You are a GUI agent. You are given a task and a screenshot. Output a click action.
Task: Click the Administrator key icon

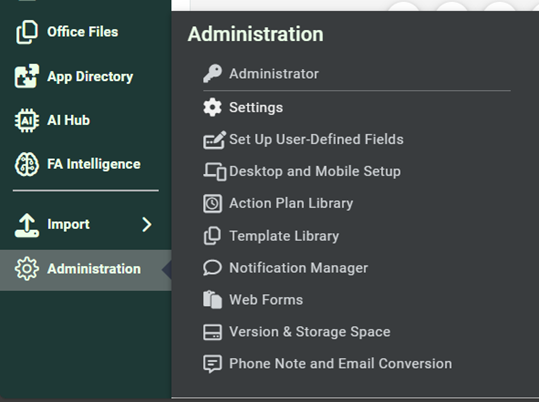[212, 73]
